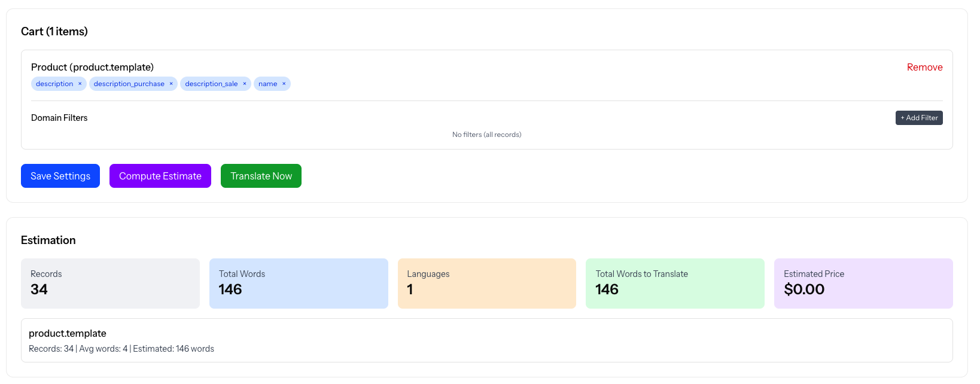Click the Save Settings button
The width and height of the screenshot is (980, 384).
(60, 176)
